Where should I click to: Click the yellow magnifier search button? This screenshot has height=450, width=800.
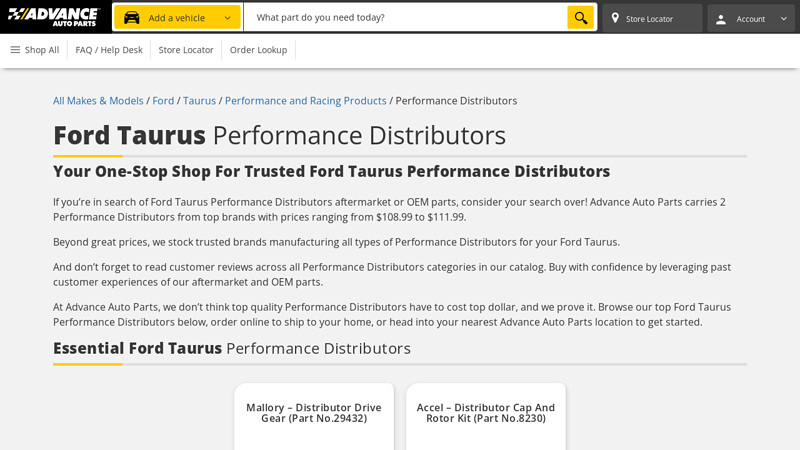pyautogui.click(x=581, y=18)
